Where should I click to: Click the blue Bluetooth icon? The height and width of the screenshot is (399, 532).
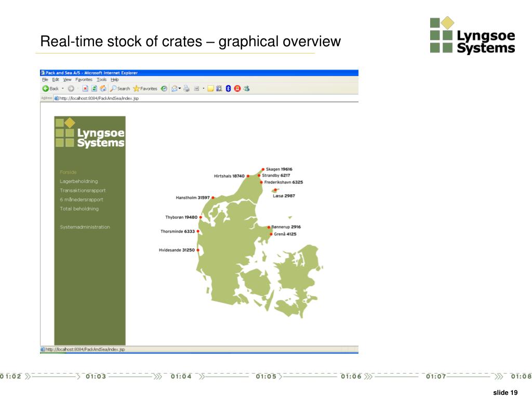tap(229, 88)
